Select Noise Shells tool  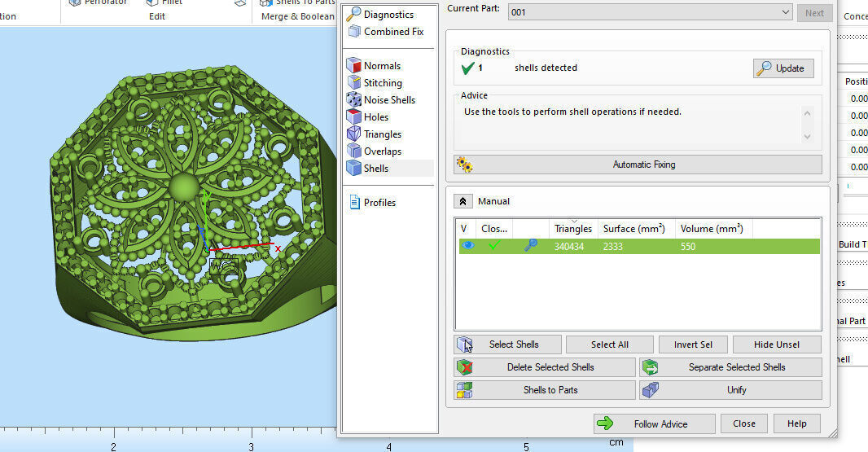tap(381, 99)
